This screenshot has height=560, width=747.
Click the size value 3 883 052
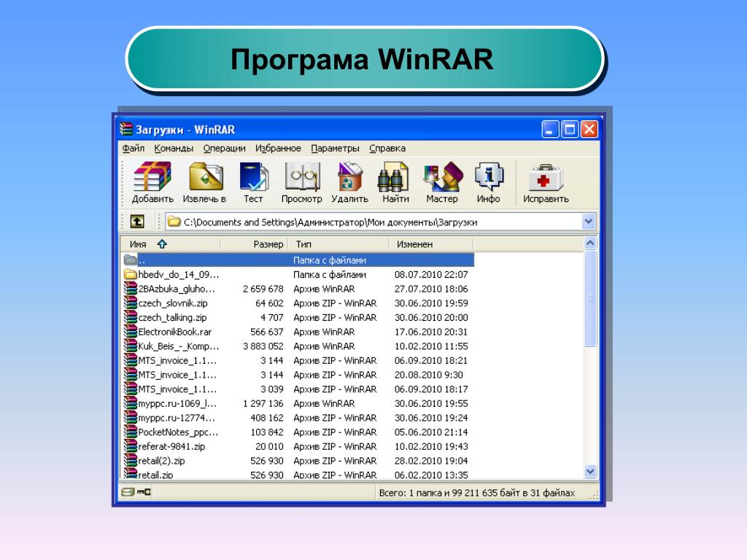click(x=263, y=346)
